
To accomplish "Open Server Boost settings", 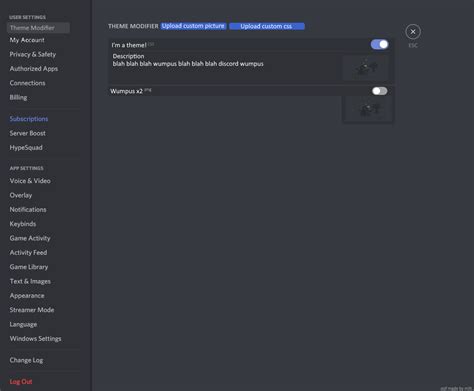I will pos(28,133).
